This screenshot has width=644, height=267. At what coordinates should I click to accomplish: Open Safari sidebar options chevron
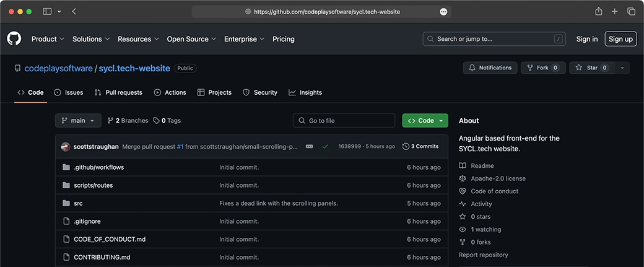coord(59,12)
